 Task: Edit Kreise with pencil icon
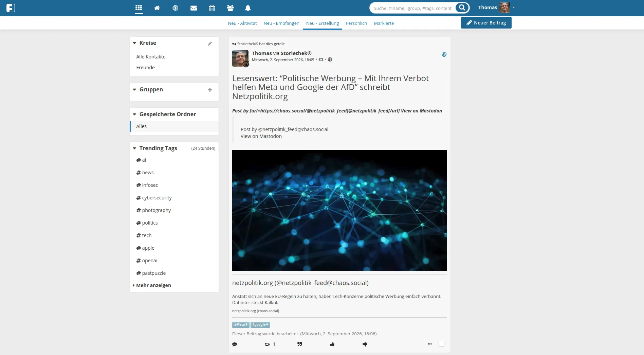[210, 43]
